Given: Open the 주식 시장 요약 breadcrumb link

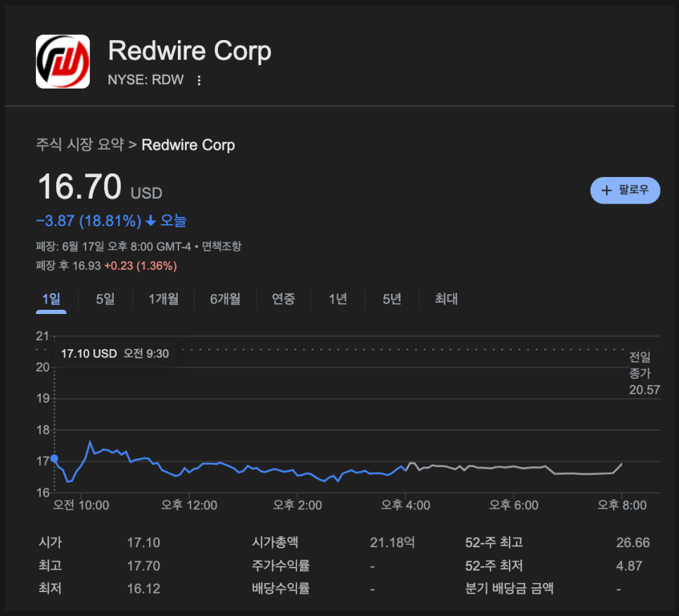Looking at the screenshot, I should (x=79, y=145).
